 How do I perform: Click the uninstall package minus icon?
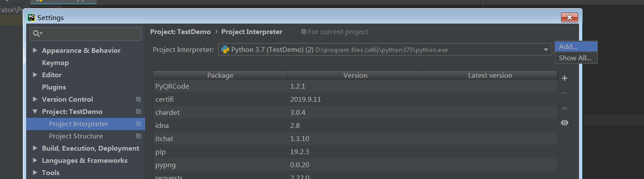click(x=565, y=93)
